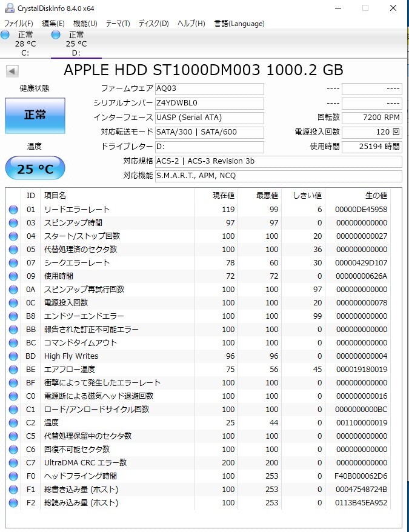Click status orb for 回復不可能セクタ数 row
Viewport: 409px width, 532px height.
click(x=13, y=450)
